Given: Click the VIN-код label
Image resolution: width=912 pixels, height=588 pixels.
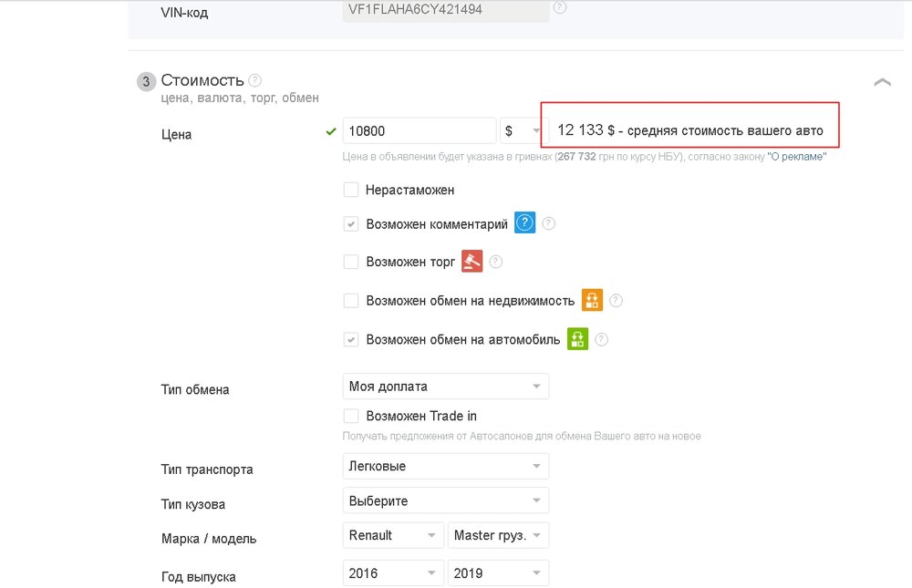Looking at the screenshot, I should tap(184, 12).
